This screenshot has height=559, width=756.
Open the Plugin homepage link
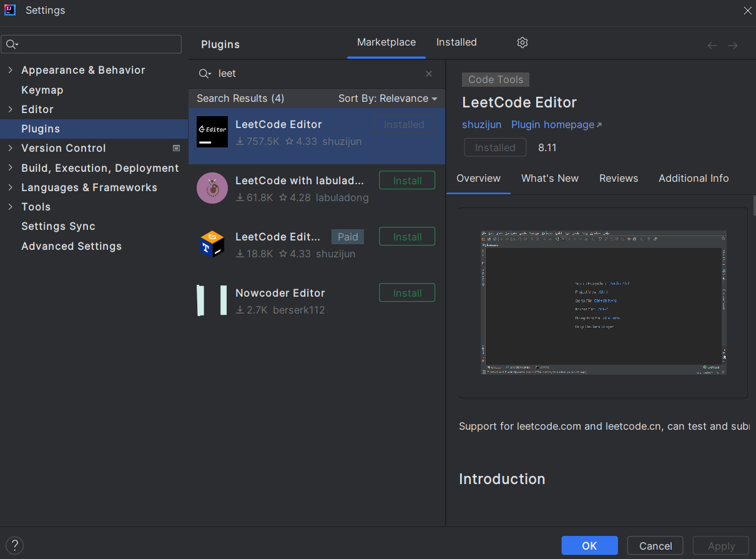(556, 125)
